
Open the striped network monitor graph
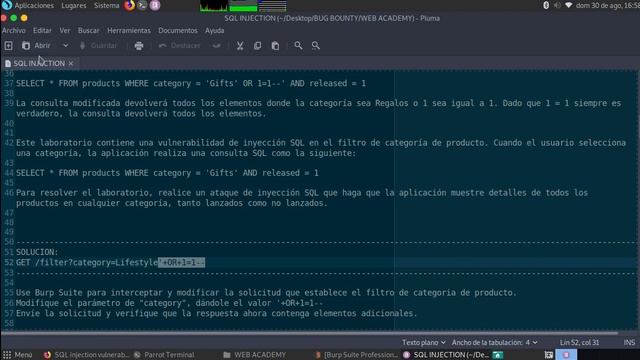tap(273, 6)
